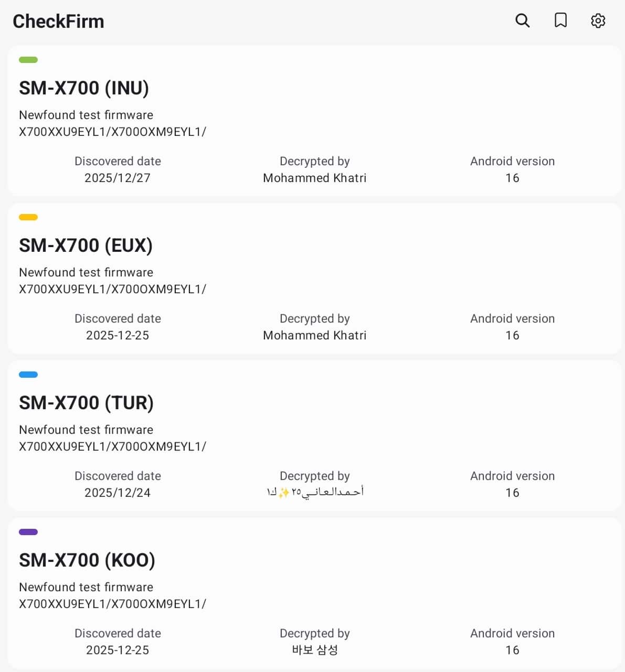The width and height of the screenshot is (625, 672).
Task: Open the SM-X700 (KOO) firmware title
Action: 87,560
